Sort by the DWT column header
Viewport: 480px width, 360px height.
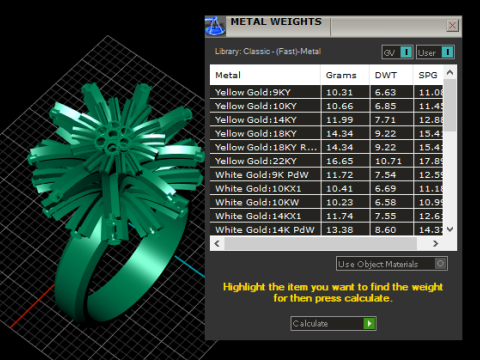coord(391,75)
